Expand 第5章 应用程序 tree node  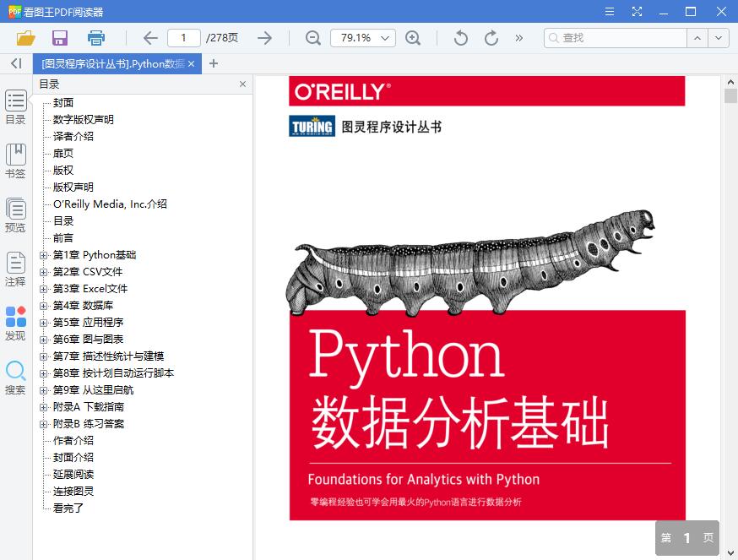point(43,323)
